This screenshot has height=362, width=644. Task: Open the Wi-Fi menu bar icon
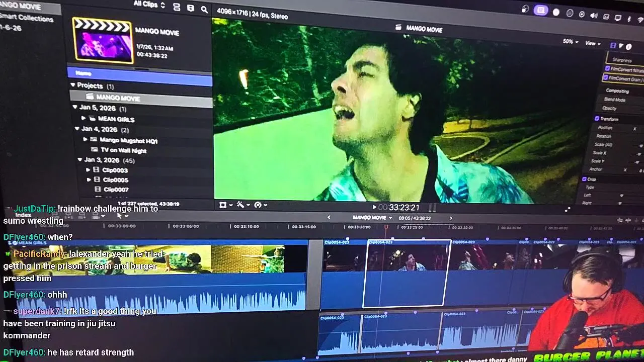[640, 20]
